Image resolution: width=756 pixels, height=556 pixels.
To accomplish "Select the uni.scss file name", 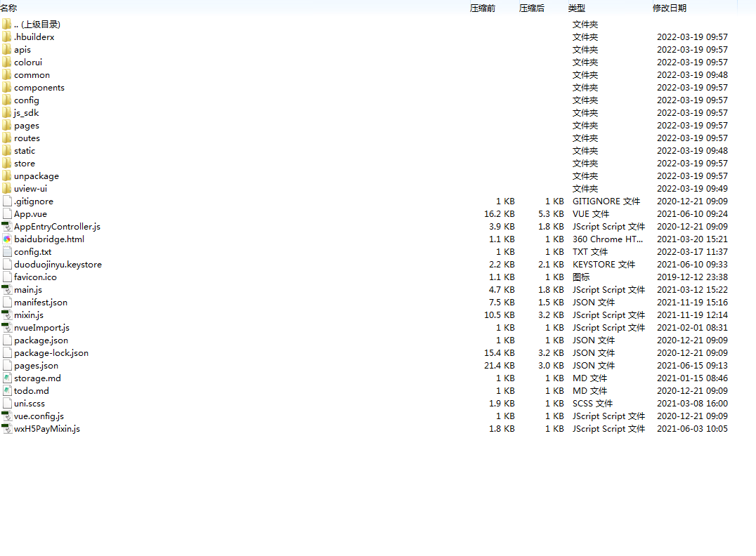I will 30,403.
